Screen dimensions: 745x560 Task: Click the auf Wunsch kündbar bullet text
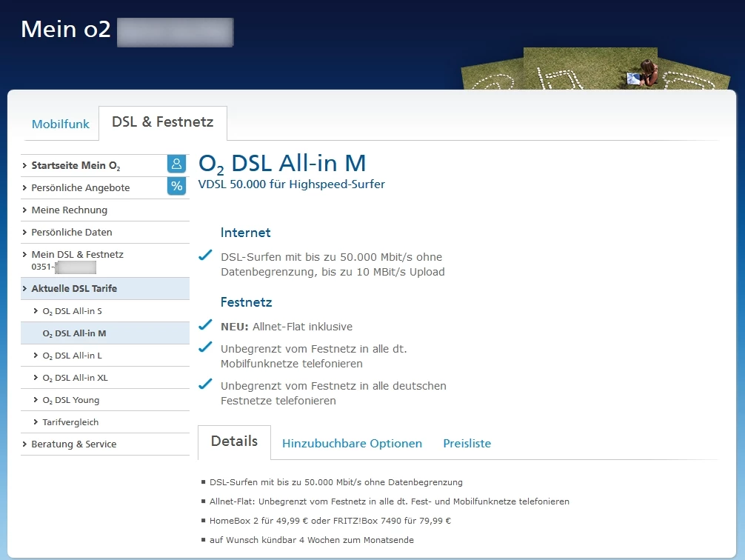(x=312, y=540)
